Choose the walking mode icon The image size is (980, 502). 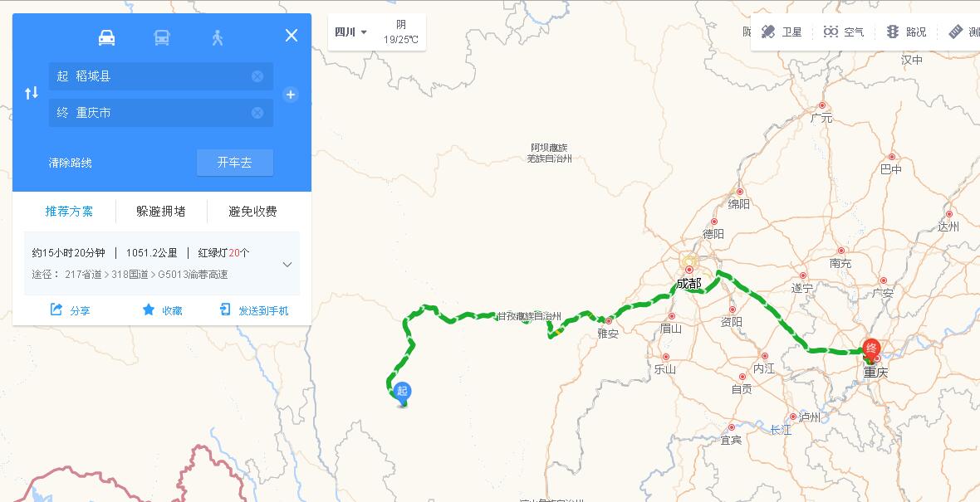(x=217, y=38)
